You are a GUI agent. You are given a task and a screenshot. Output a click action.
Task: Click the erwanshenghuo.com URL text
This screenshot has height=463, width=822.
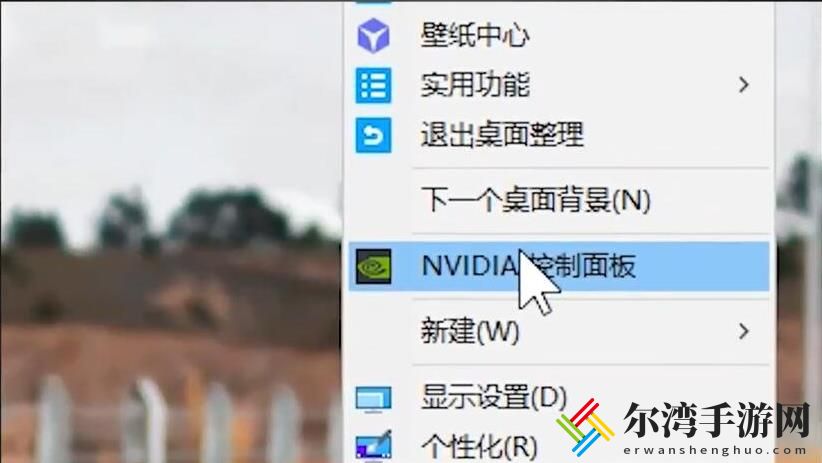pos(715,450)
